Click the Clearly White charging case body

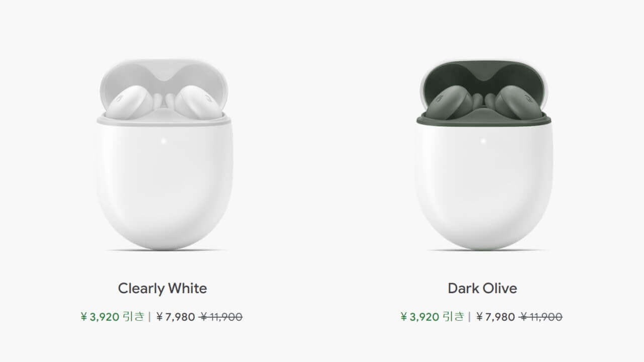click(x=164, y=191)
